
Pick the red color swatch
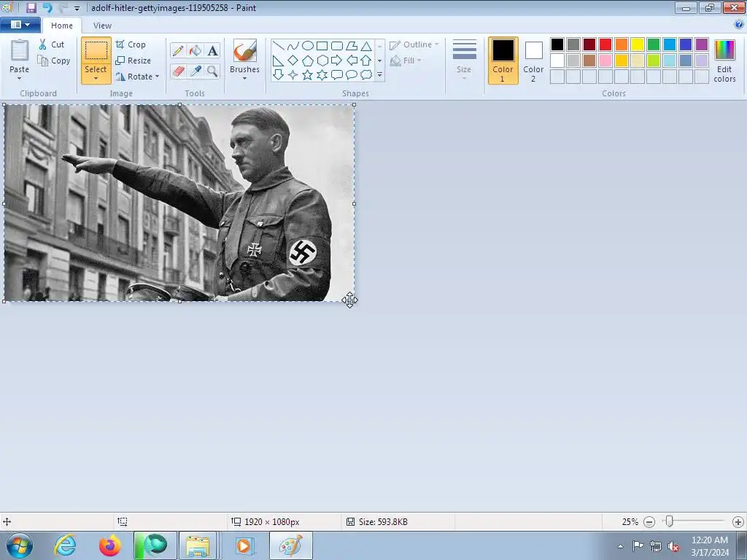605,44
